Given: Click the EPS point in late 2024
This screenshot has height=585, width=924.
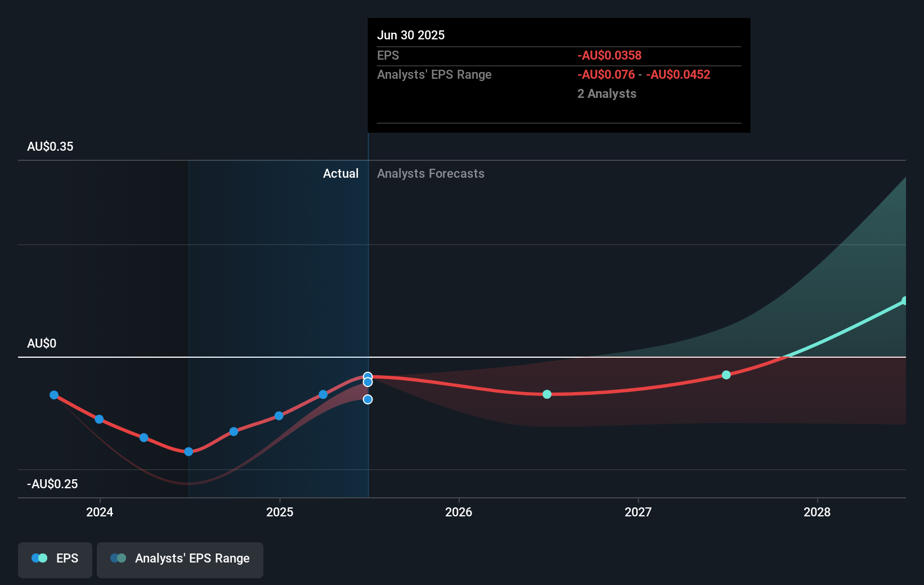Looking at the screenshot, I should [x=234, y=431].
